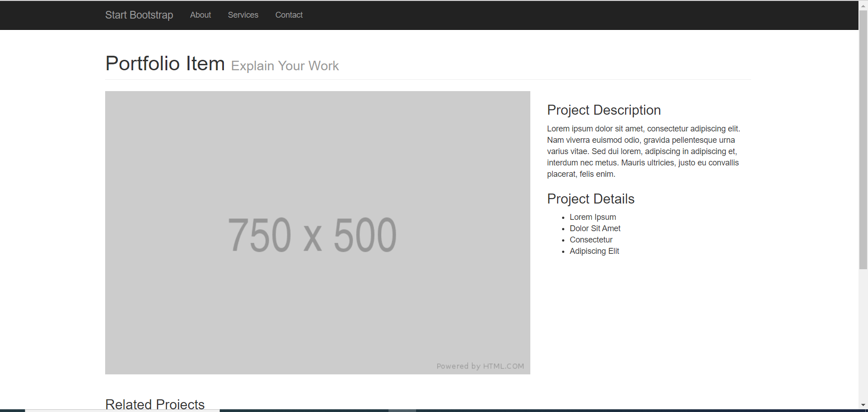Click the Powered by HTML.COM watermark

[x=480, y=366]
